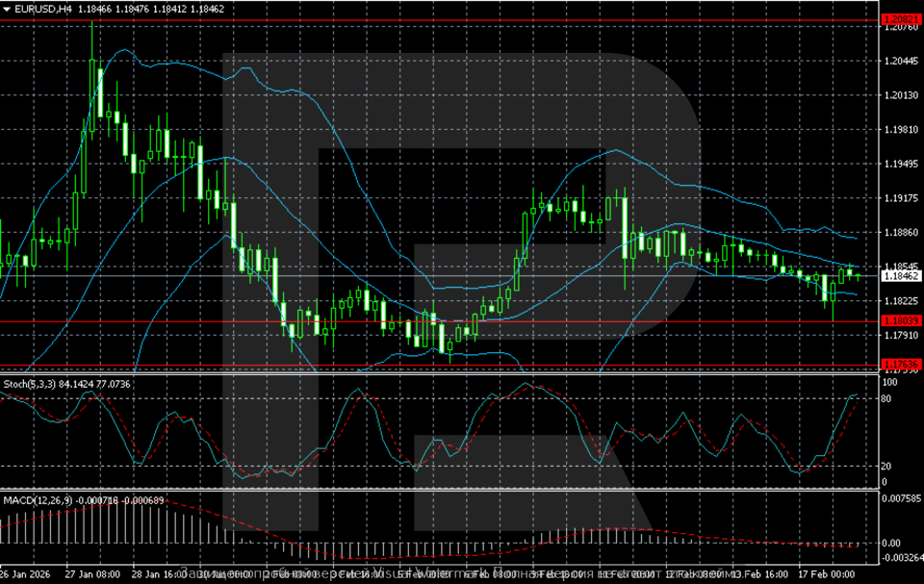Click the MACD(12,26,9) indicator label
This screenshot has height=584, width=924.
[33, 501]
